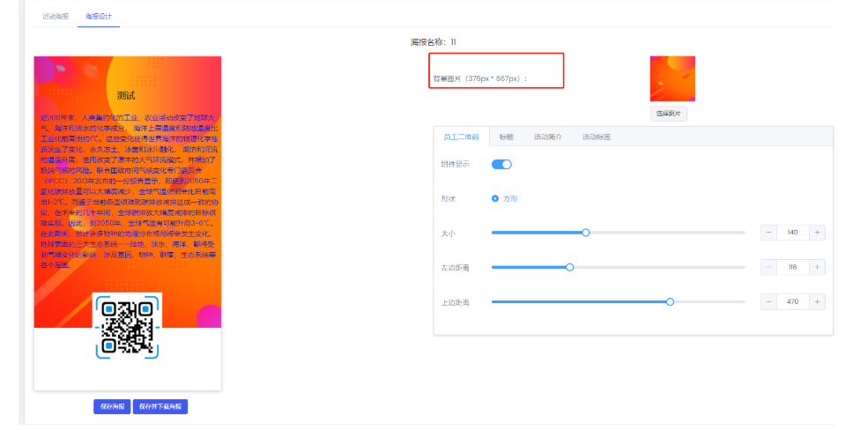The width and height of the screenshot is (868, 430).
Task: Decrease the 左边距离 value with minus button
Action: [x=769, y=267]
